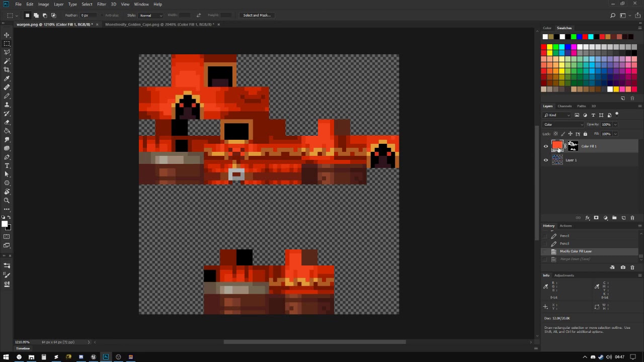Click Add to selection icon
The height and width of the screenshot is (362, 644).
[36, 15]
